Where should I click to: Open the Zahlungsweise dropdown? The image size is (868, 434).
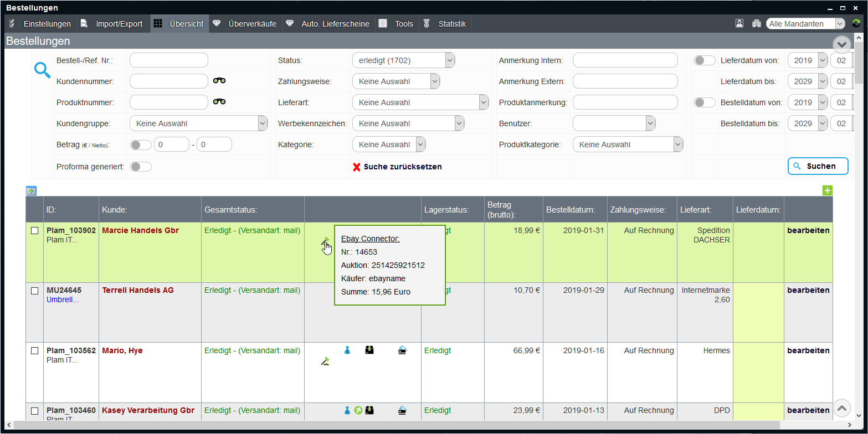(396, 81)
